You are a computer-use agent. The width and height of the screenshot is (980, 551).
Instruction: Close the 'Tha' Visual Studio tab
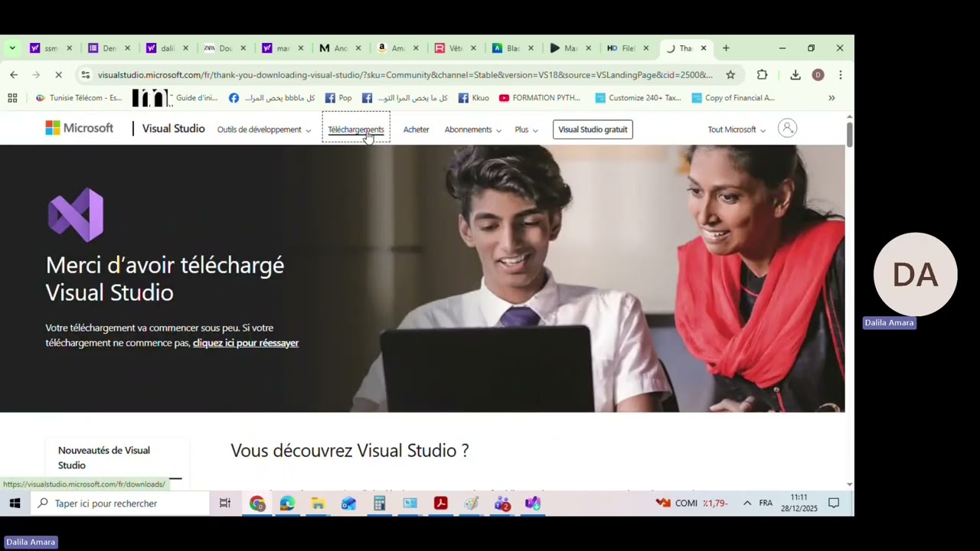[x=704, y=48]
